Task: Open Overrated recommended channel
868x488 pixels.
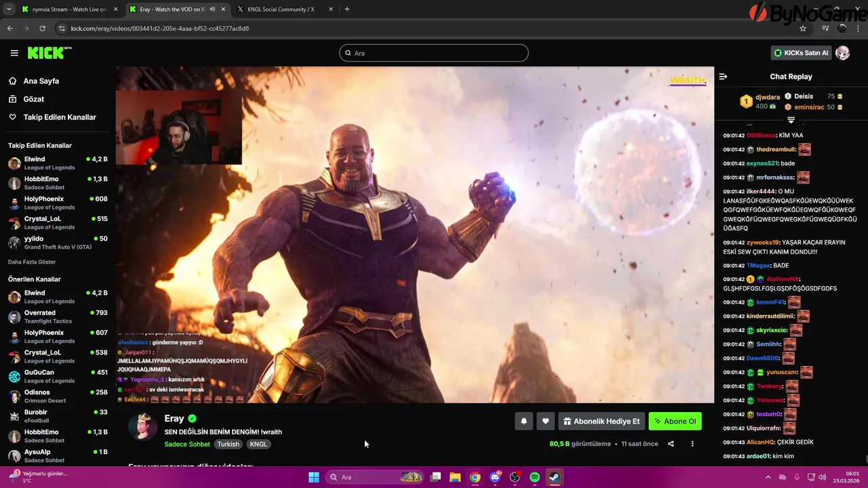Action: [x=58, y=317]
